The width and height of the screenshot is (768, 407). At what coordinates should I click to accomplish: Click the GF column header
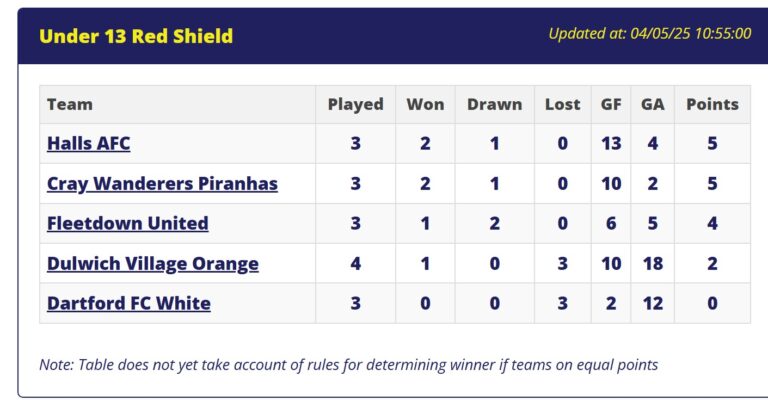pyautogui.click(x=611, y=104)
